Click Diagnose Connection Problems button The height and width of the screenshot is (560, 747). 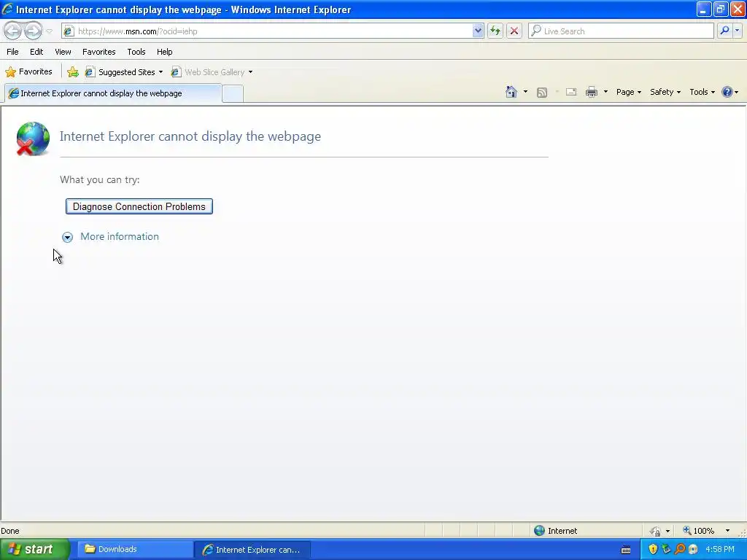(x=139, y=206)
